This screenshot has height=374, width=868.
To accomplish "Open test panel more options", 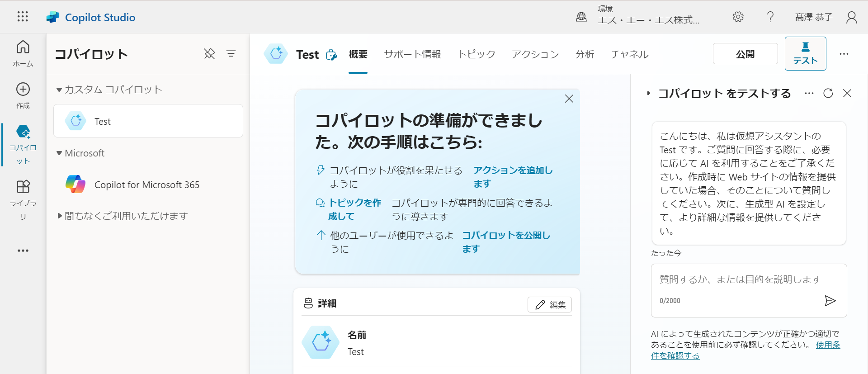I will [809, 93].
